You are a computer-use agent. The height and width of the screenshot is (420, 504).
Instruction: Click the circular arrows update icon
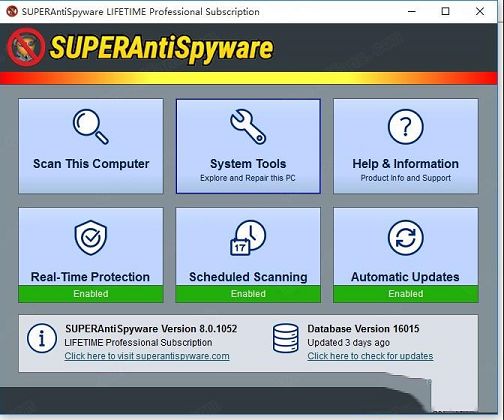[406, 238]
